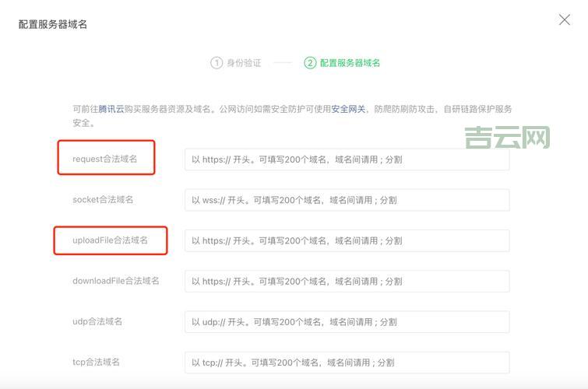
Task: Click the udp合法域名 text field
Action: (347, 322)
